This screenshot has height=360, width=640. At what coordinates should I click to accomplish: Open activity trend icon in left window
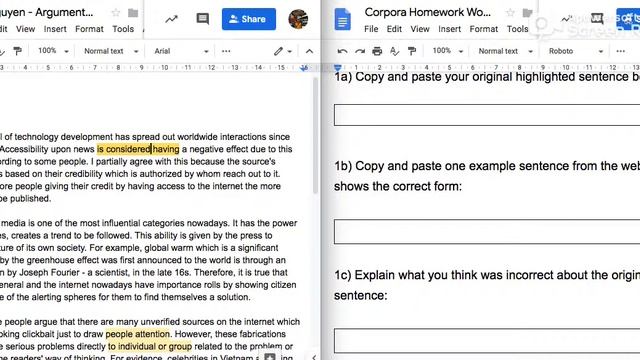pos(171,19)
